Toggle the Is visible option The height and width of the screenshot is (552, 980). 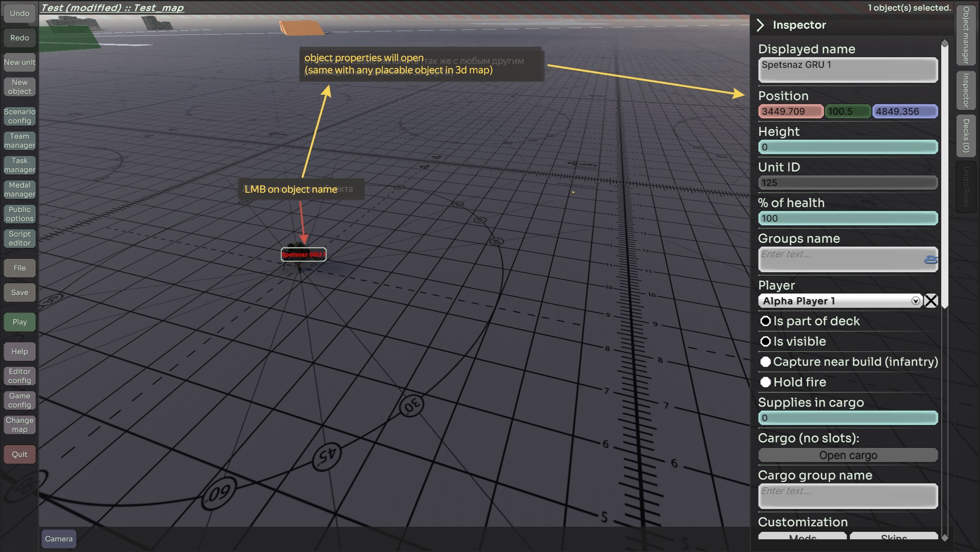(x=765, y=342)
